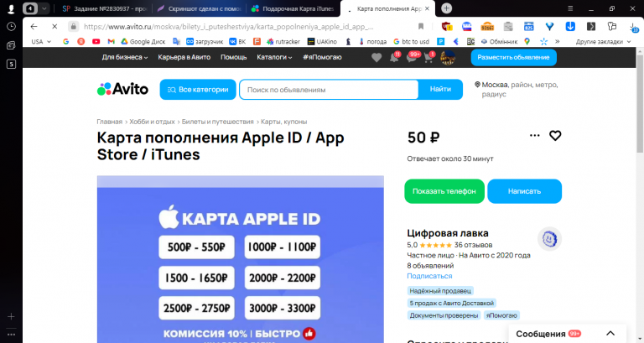644x343 pixels.
Task: Expand the tab group counter dropdown arrow
Action: click(x=44, y=8)
